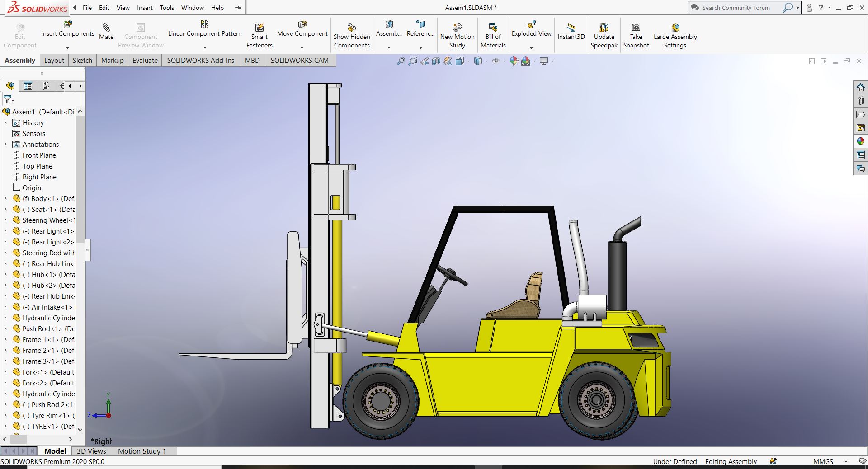
Task: Toggle the Instant3D mode
Action: [x=571, y=28]
